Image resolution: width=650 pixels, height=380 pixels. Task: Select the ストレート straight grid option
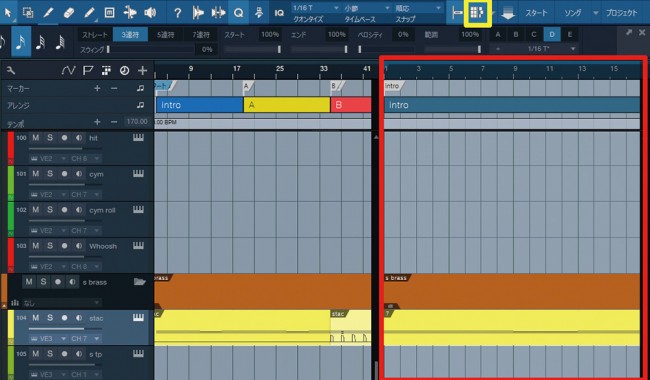[95, 35]
